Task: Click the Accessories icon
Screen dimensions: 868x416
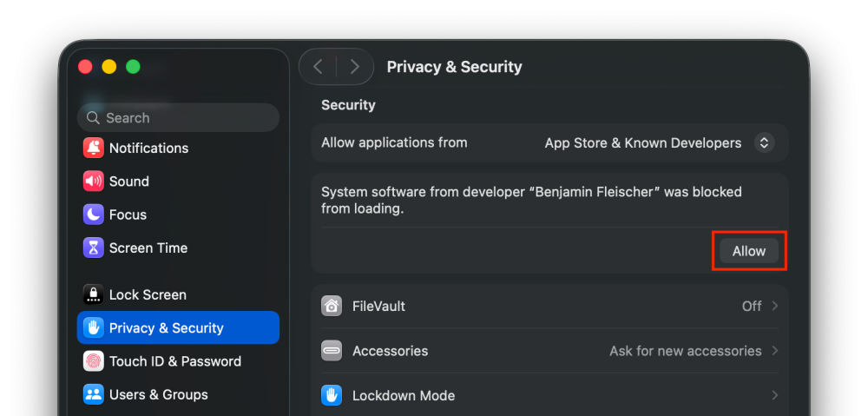Action: (x=332, y=351)
